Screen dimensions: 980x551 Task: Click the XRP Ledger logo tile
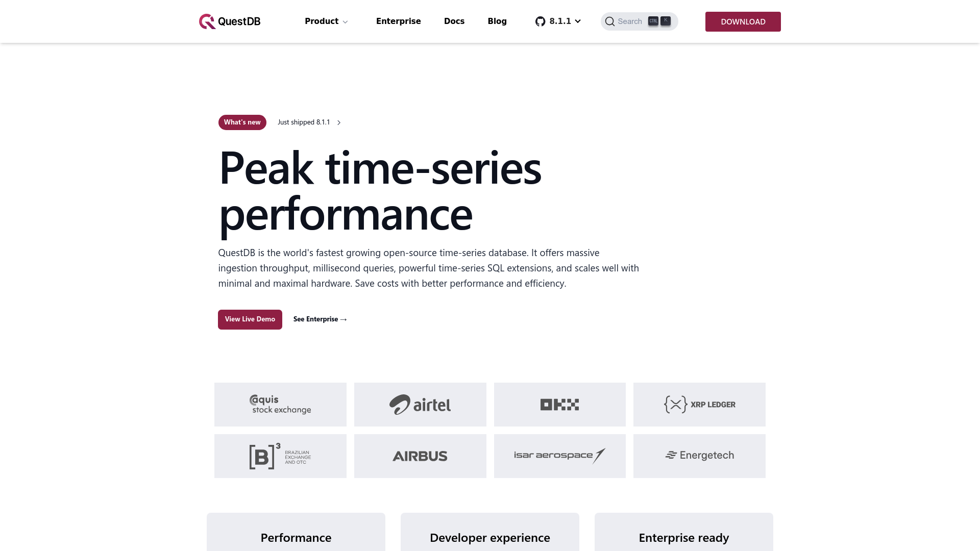(x=699, y=405)
